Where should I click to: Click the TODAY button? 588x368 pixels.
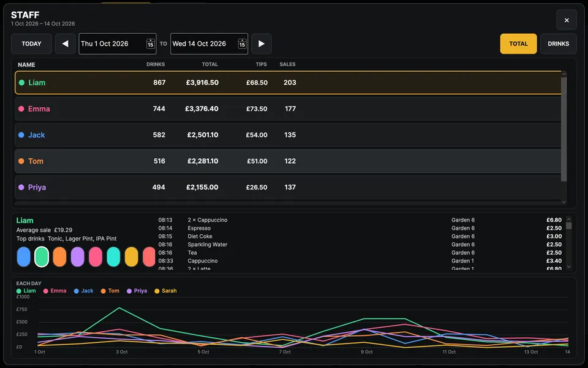pyautogui.click(x=31, y=44)
